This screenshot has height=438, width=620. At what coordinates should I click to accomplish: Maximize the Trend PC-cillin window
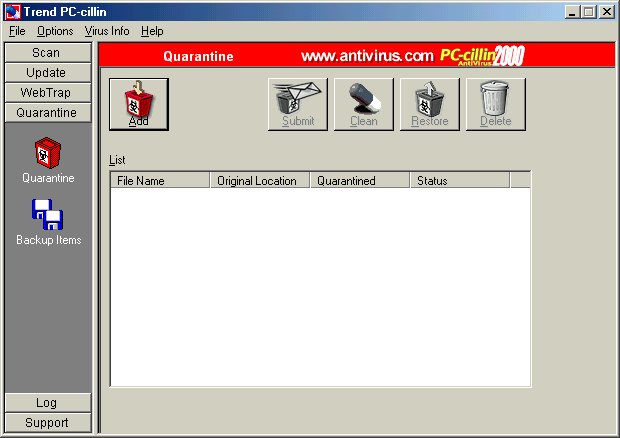pyautogui.click(x=588, y=12)
